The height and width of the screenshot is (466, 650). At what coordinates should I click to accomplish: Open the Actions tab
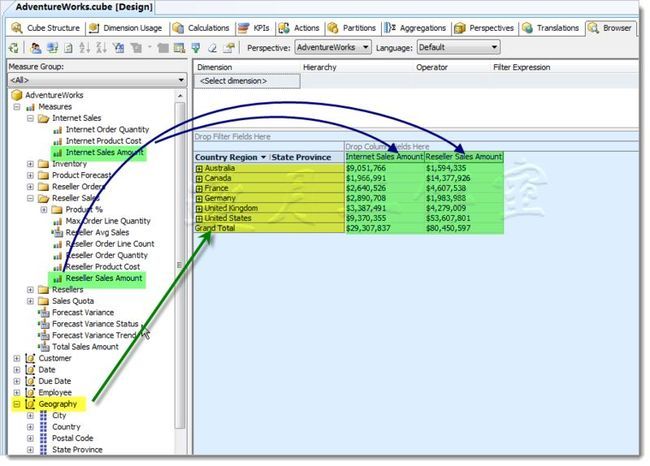pyautogui.click(x=299, y=28)
